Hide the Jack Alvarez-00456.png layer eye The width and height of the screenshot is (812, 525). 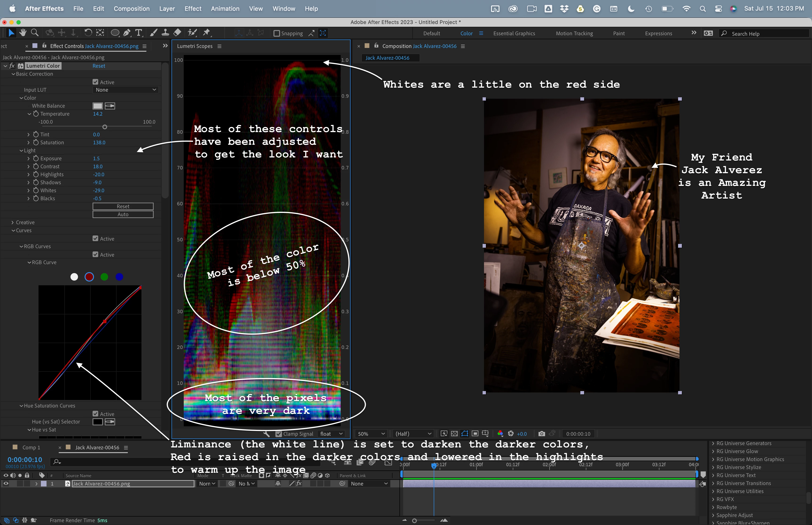click(6, 483)
